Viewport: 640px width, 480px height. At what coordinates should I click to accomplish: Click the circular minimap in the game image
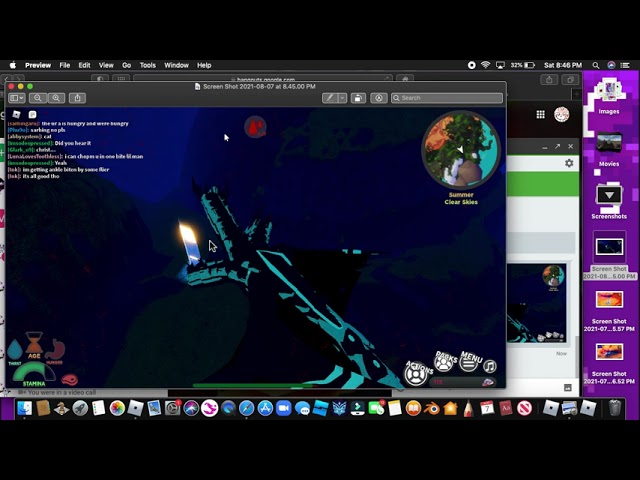click(461, 149)
